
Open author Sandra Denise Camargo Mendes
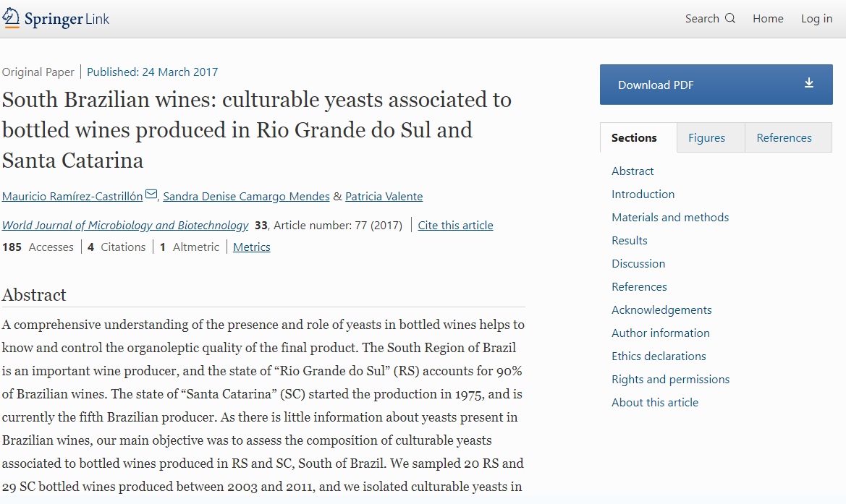[x=246, y=197]
